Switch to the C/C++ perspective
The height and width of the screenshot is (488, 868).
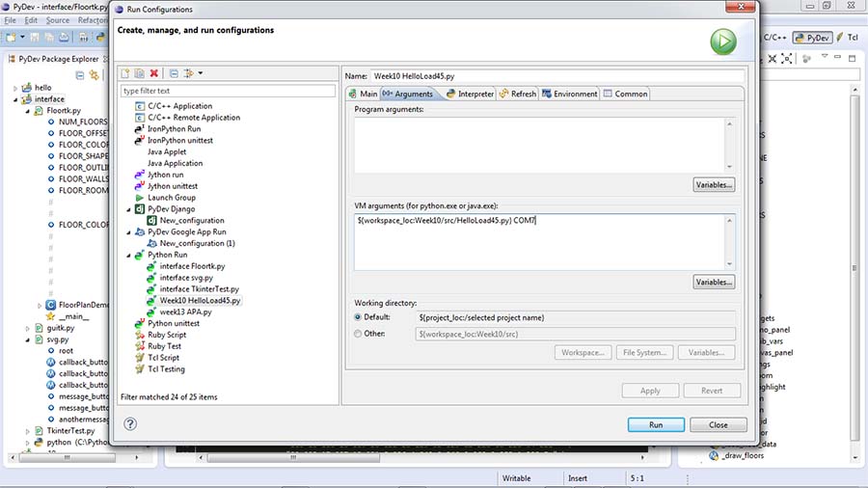pos(775,38)
